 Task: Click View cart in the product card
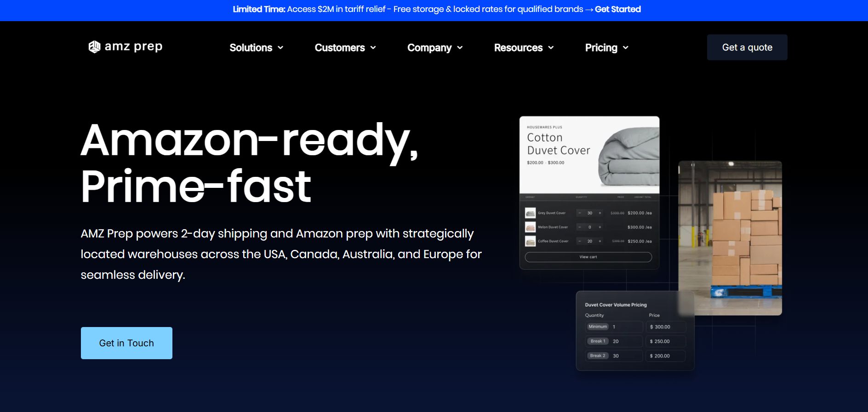click(x=588, y=257)
